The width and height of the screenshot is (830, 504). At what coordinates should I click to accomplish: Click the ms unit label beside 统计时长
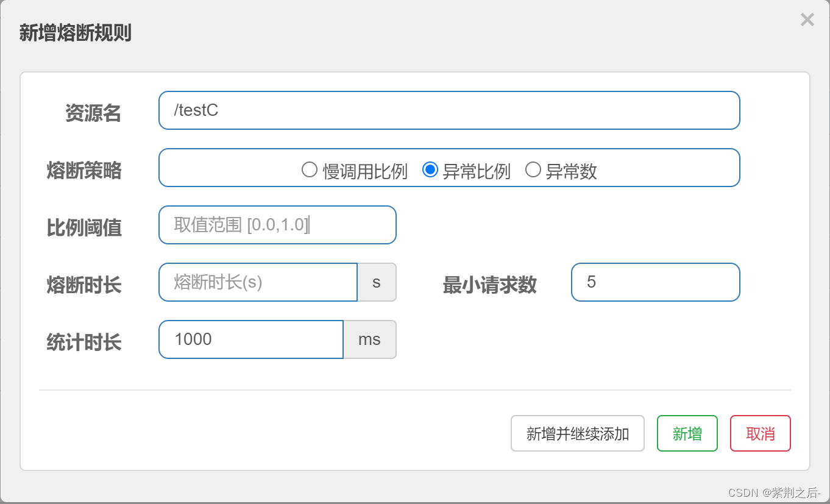(369, 339)
